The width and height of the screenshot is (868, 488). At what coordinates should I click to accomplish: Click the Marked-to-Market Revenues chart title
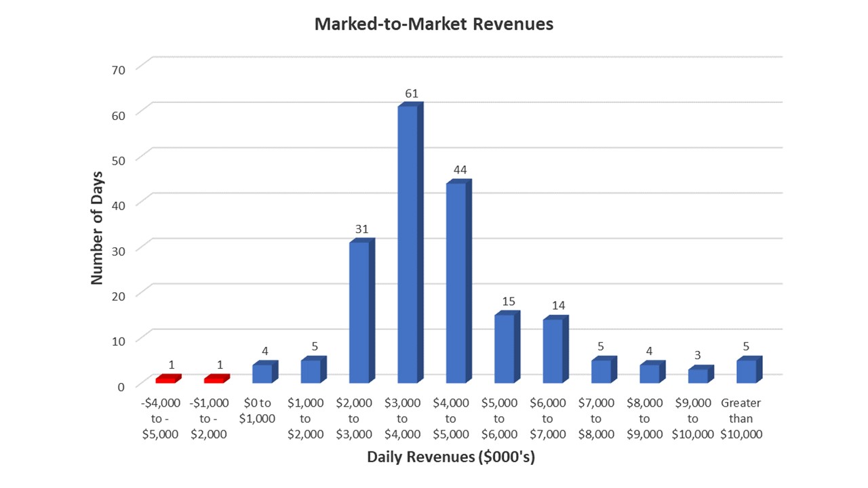click(434, 24)
